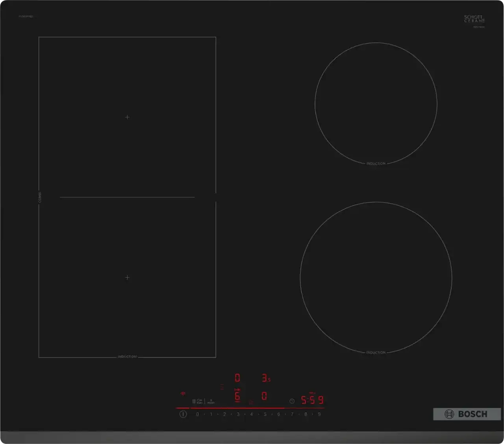Tap the Schott Ceran logo
The width and height of the screenshot is (504, 444).
(474, 19)
